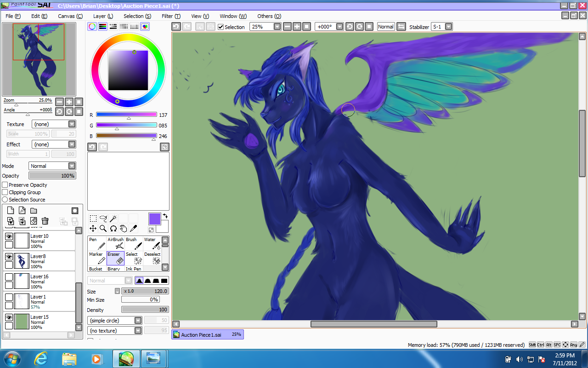The height and width of the screenshot is (368, 588).
Task: Transfer down the selected layer
Action: click(11, 221)
